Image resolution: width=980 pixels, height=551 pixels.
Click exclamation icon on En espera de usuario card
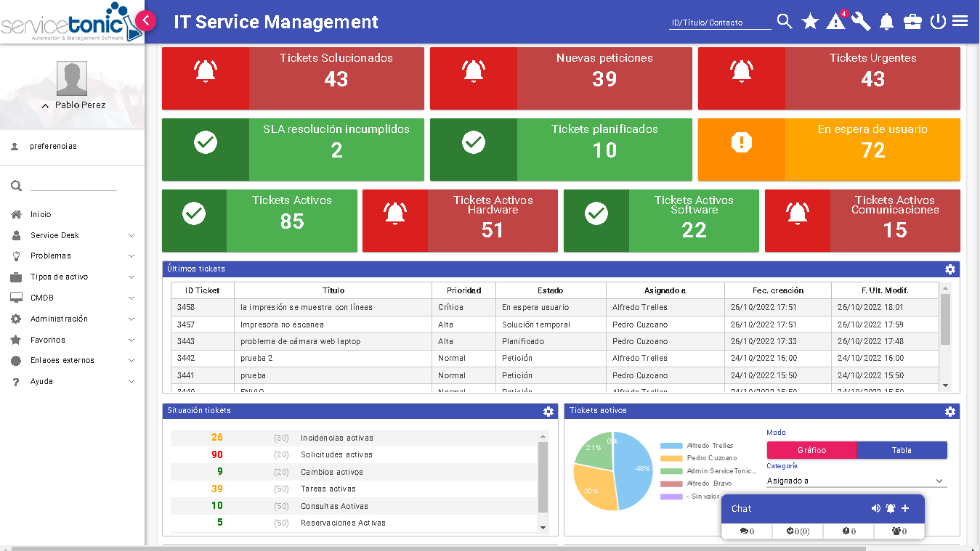click(742, 142)
